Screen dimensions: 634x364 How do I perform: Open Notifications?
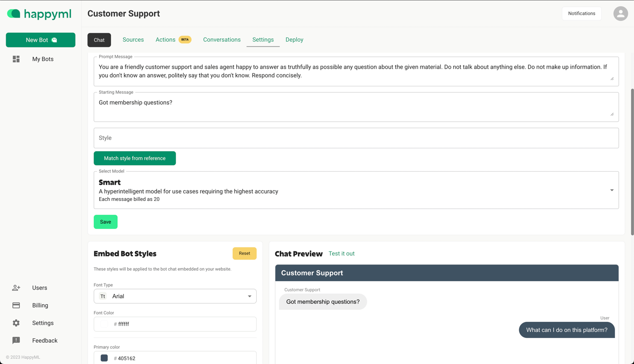coord(582,13)
